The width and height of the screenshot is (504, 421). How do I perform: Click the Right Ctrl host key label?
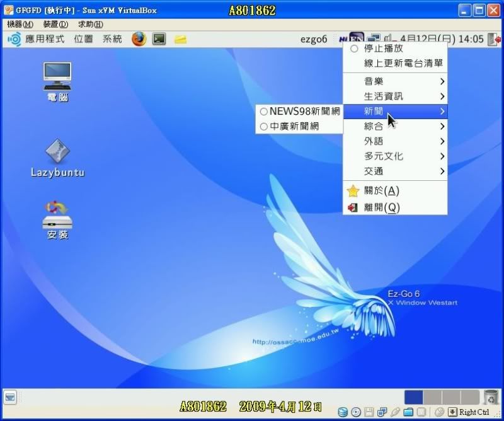[x=474, y=412]
